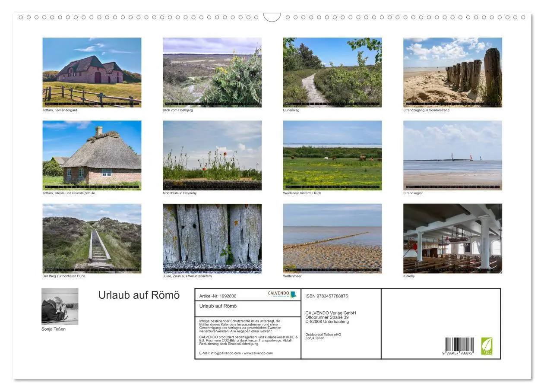Open the Kirkeby church interior photo
The height and width of the screenshot is (392, 544).
coord(453,238)
